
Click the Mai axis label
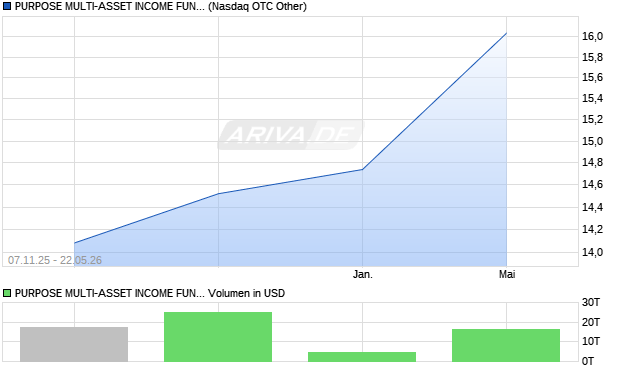click(507, 274)
